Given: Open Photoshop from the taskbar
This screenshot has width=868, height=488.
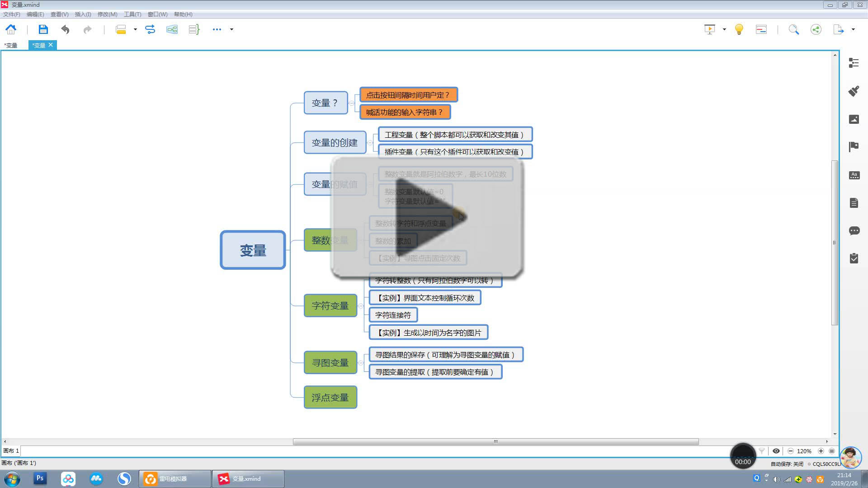Looking at the screenshot, I should click(40, 478).
